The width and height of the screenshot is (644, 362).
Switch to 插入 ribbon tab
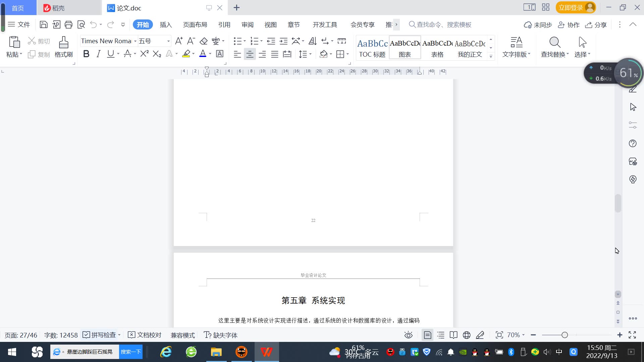pos(166,24)
